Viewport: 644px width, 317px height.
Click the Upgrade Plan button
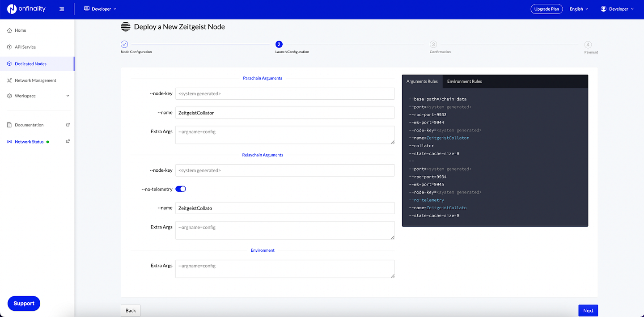pyautogui.click(x=547, y=9)
